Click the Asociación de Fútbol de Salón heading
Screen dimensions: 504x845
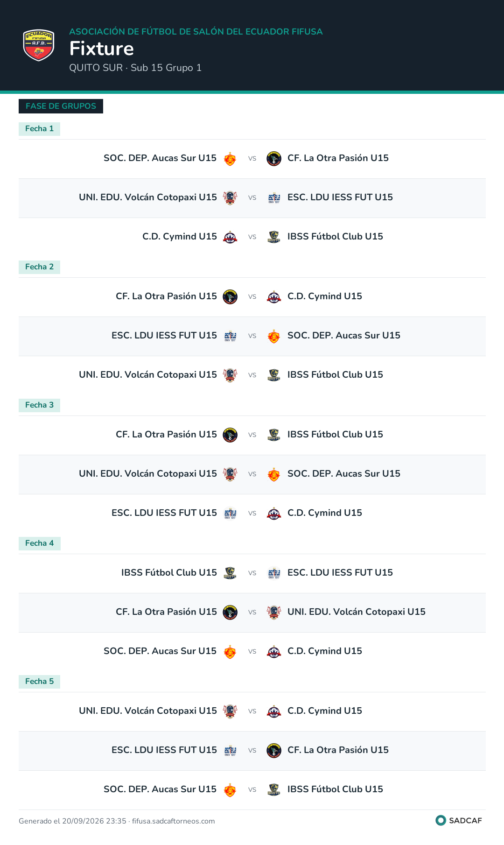coord(196,32)
